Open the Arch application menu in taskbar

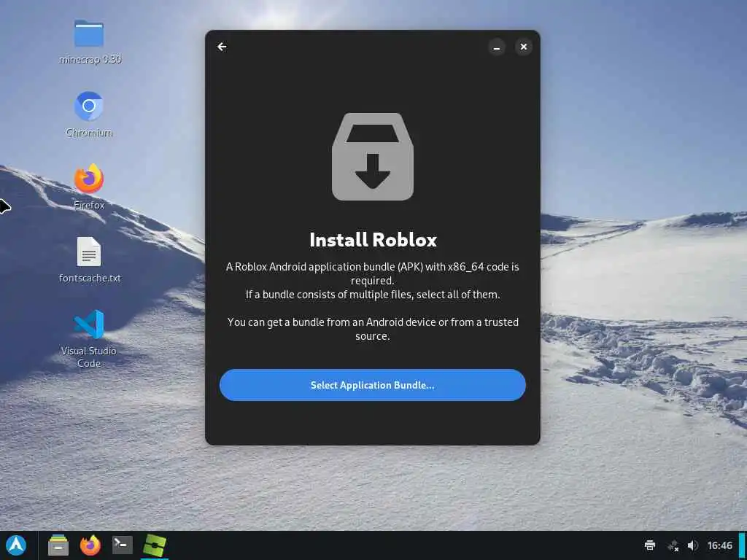click(16, 545)
